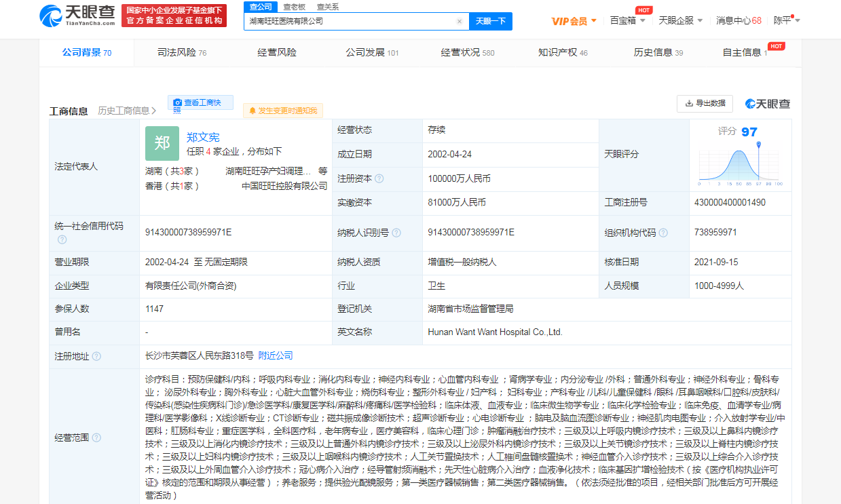
Task: Click help icon next to 注册资本
Action: 379,179
